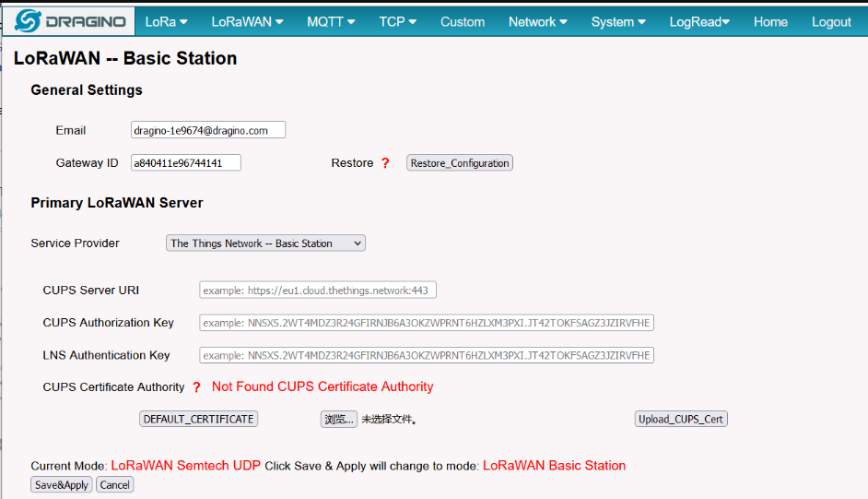
Task: Click the 'General Settings' heading
Action: point(87,89)
